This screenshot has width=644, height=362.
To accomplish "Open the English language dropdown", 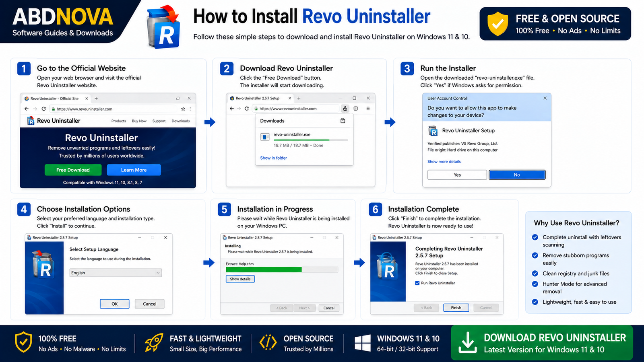I will tap(116, 273).
